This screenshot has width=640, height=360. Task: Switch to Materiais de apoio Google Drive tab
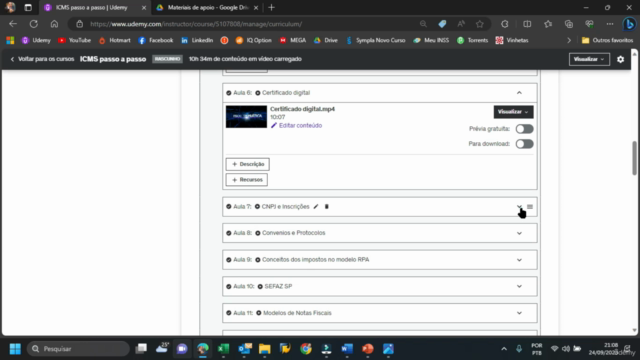pos(208,7)
